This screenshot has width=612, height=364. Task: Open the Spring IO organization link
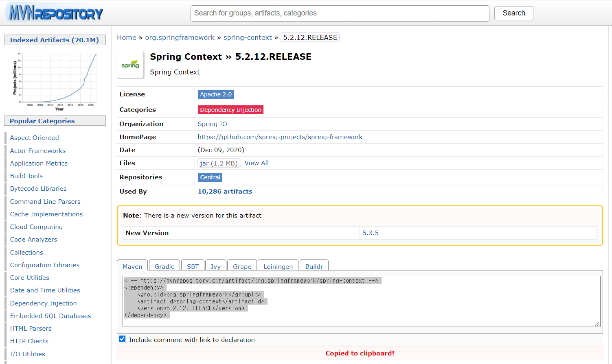213,124
